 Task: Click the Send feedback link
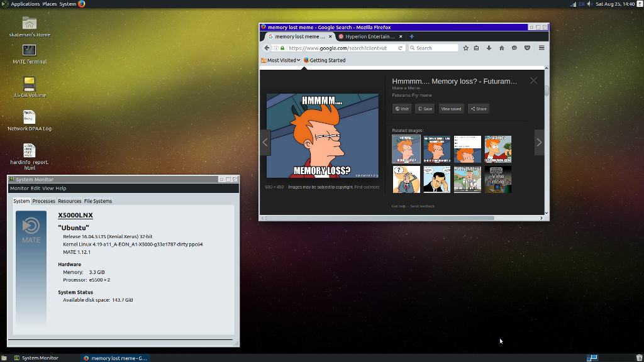pyautogui.click(x=422, y=206)
